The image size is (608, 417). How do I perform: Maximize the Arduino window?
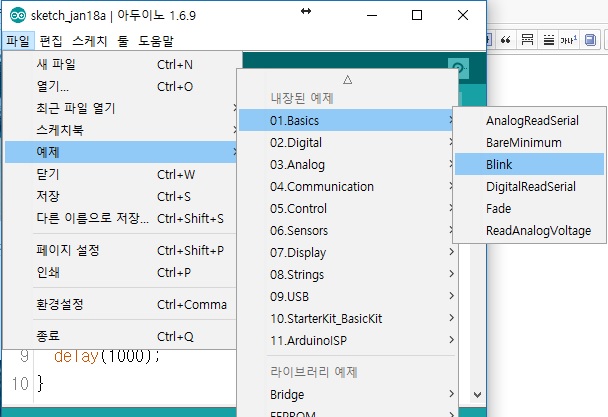point(417,15)
